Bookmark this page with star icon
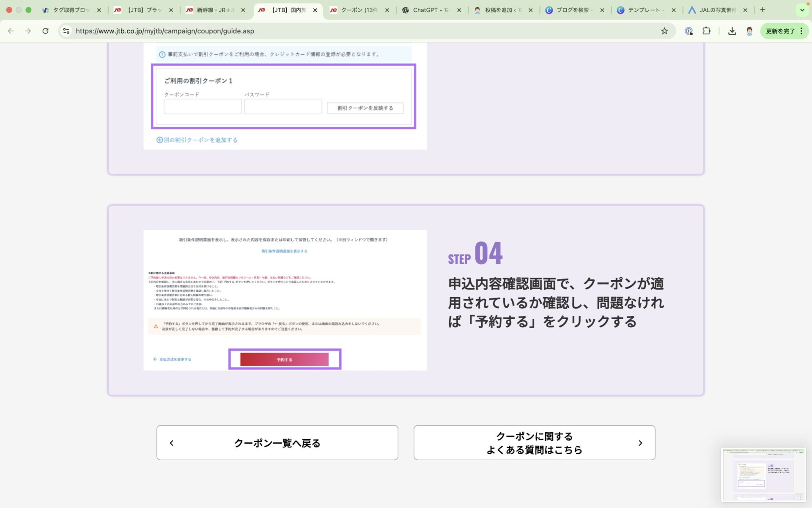This screenshot has width=812, height=508. coord(664,31)
